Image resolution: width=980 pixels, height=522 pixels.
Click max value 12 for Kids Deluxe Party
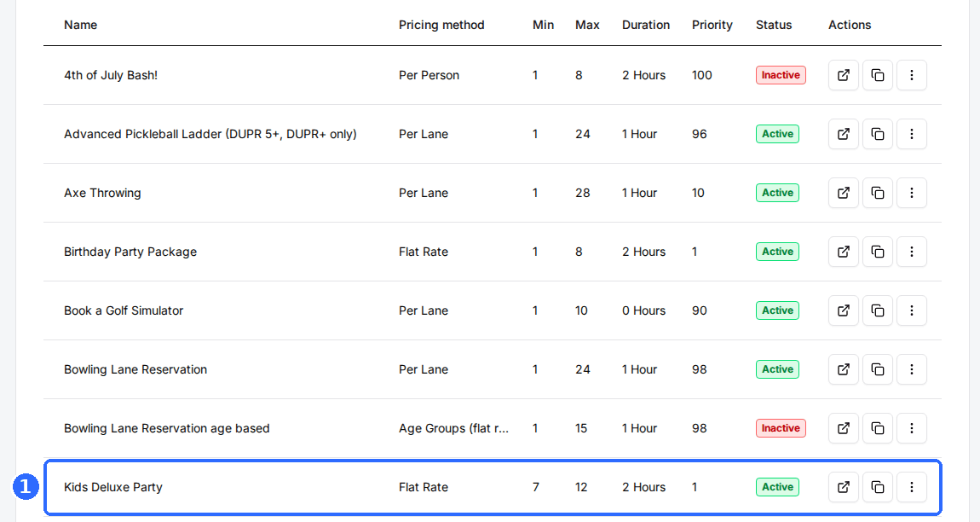581,487
